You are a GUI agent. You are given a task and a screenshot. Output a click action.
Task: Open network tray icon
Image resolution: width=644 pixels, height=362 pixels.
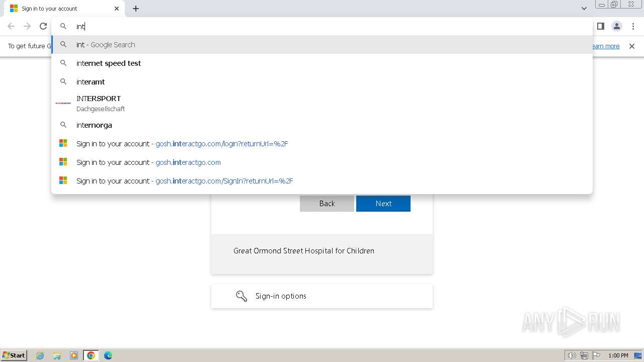coord(584,355)
